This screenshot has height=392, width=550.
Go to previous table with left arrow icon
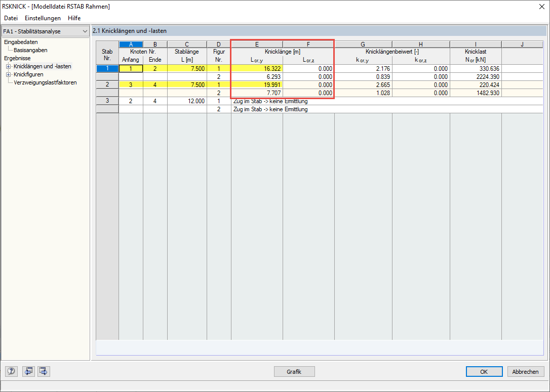click(x=28, y=371)
